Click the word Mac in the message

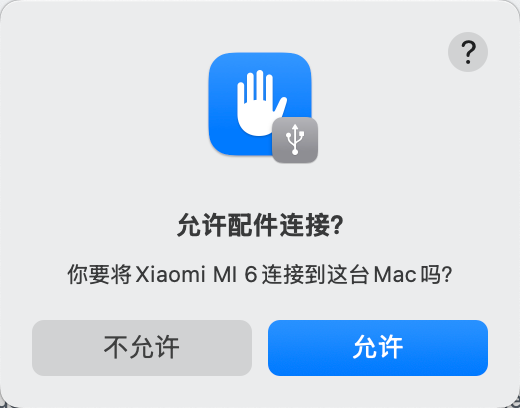point(395,275)
